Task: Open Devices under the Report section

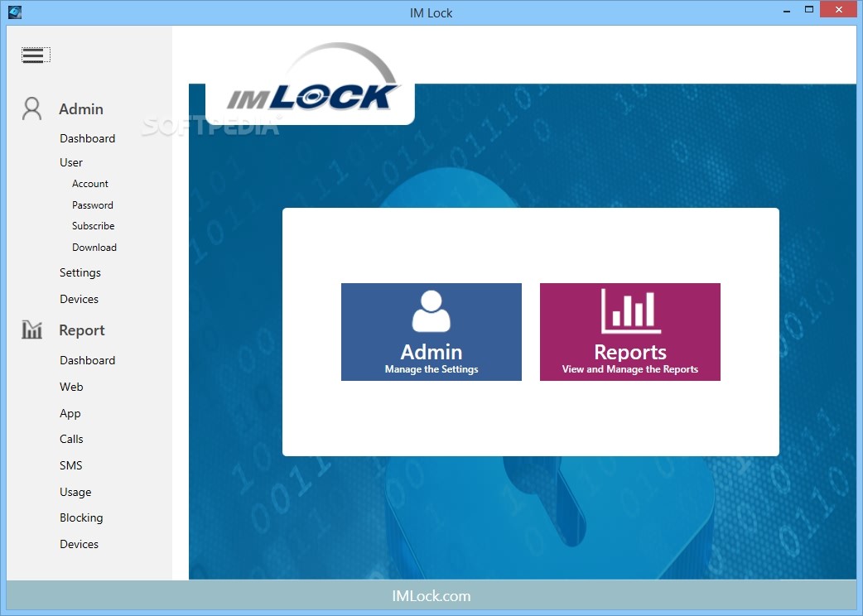Action: [80, 544]
